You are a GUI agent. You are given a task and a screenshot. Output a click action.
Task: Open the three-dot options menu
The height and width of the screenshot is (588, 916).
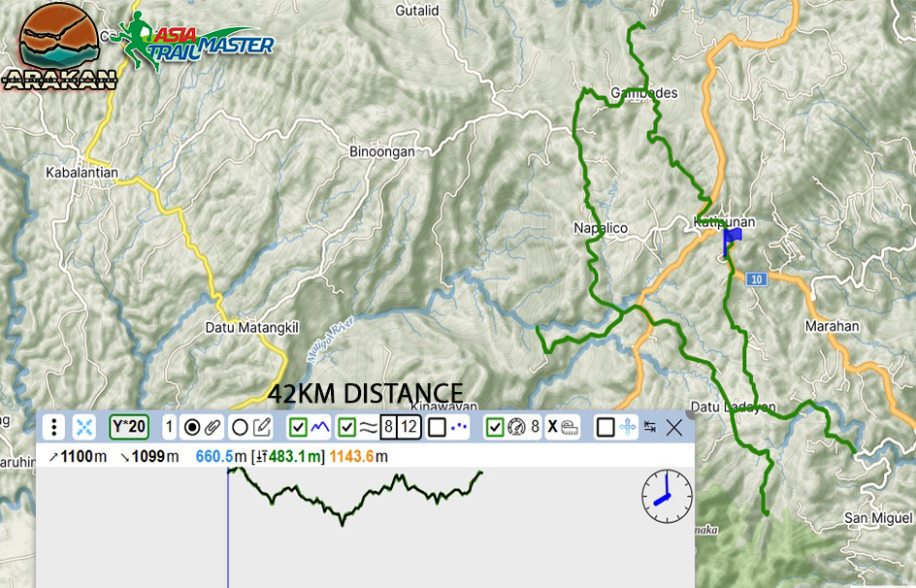[55, 427]
